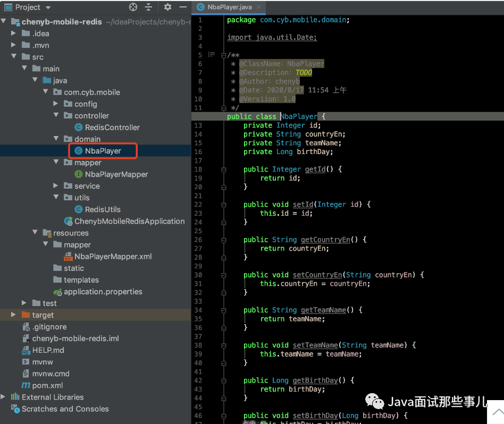
Task: Collapse the main folder
Action: (24, 68)
